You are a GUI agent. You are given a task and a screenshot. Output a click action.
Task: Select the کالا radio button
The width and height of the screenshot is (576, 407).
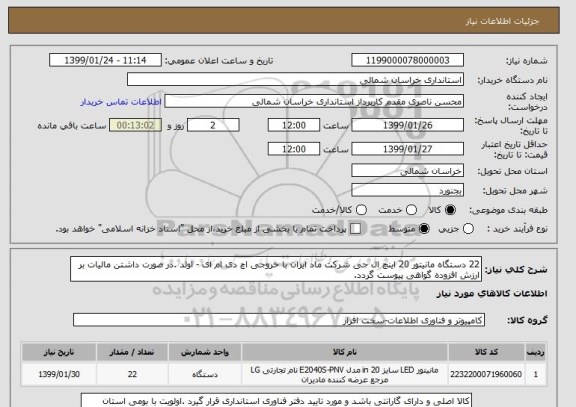tap(450, 210)
